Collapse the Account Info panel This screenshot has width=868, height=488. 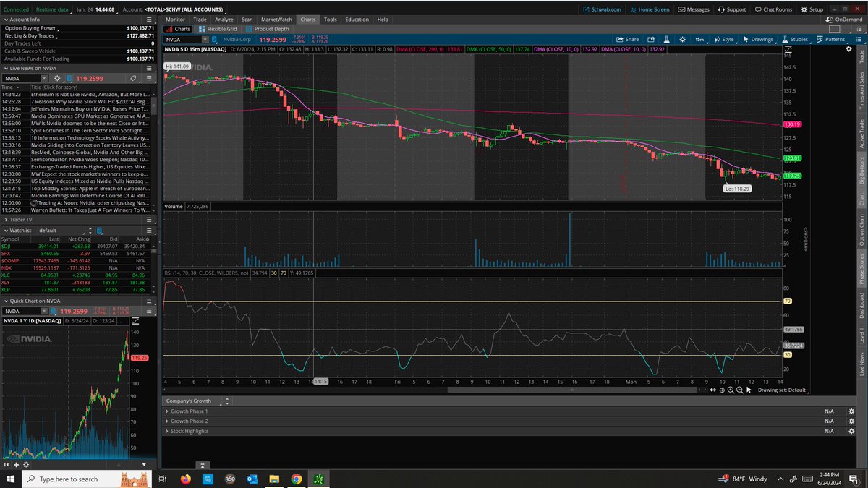tap(6, 20)
